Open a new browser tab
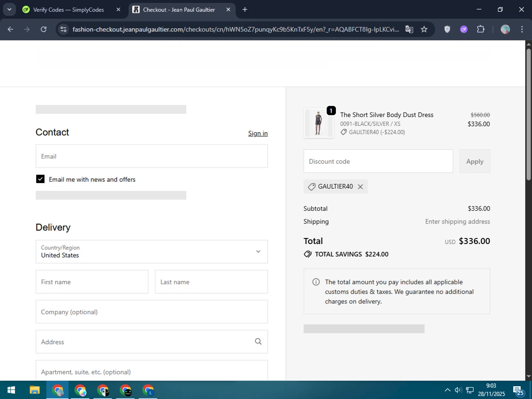 click(245, 10)
